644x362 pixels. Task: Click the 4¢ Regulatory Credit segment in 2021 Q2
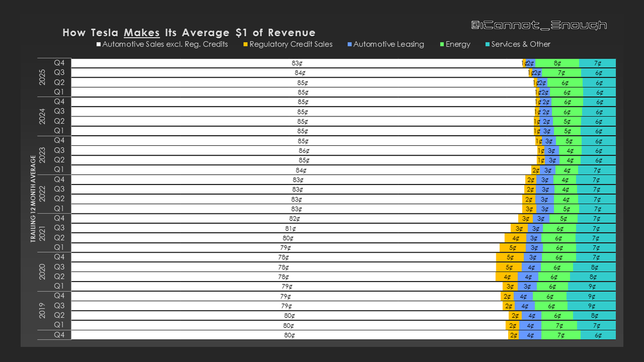tap(515, 238)
